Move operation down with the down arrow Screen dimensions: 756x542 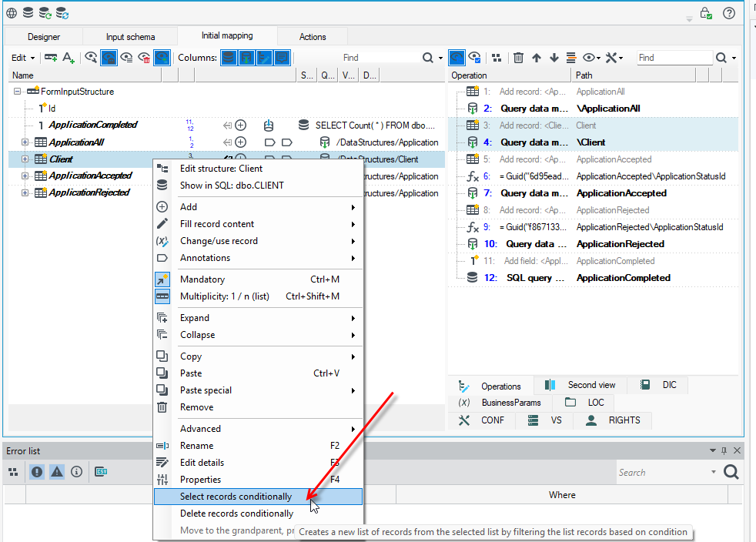tap(554, 58)
